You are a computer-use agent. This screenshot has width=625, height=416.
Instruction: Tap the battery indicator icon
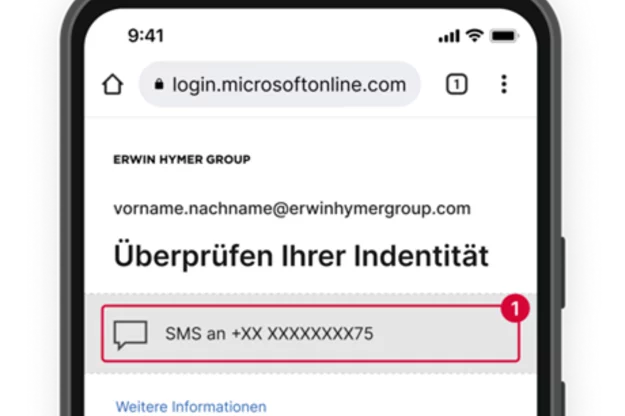(504, 36)
